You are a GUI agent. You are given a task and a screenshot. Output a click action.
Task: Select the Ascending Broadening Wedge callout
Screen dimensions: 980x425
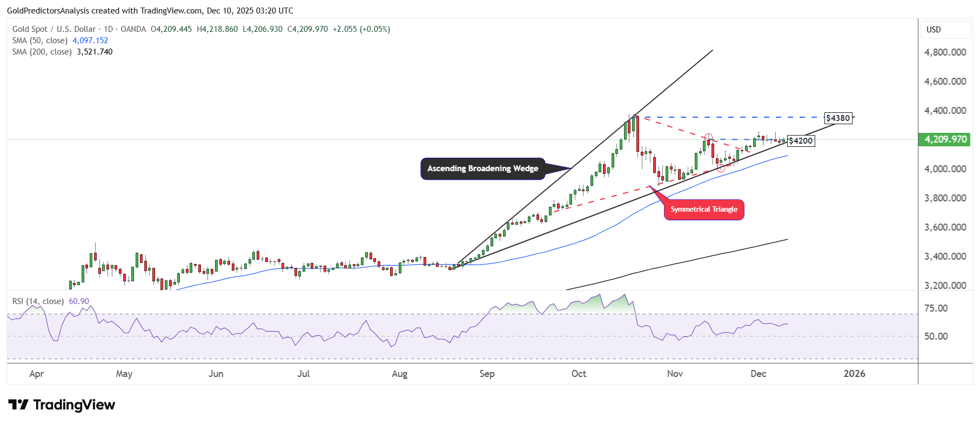pos(482,168)
